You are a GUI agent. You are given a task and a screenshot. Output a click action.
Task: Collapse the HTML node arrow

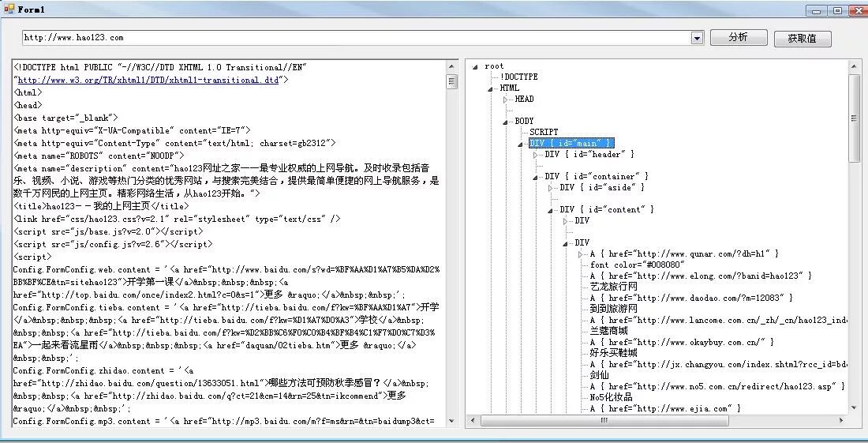click(x=491, y=89)
